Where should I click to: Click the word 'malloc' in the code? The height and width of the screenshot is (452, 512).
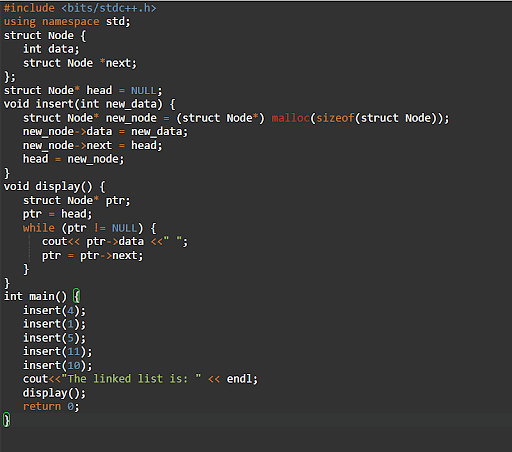[290, 118]
